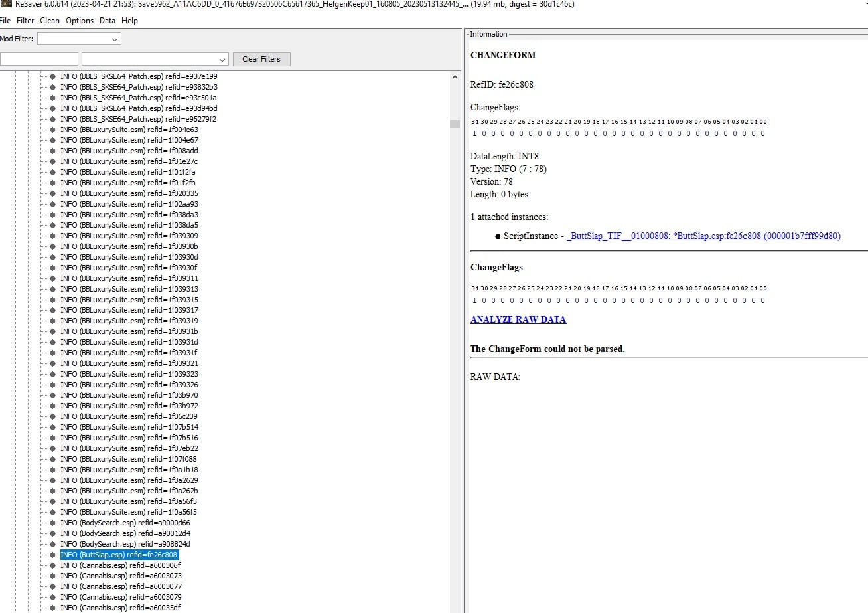Select INFO (BBLuxurySuite.esm) refid=1f07eb22

pos(129,448)
